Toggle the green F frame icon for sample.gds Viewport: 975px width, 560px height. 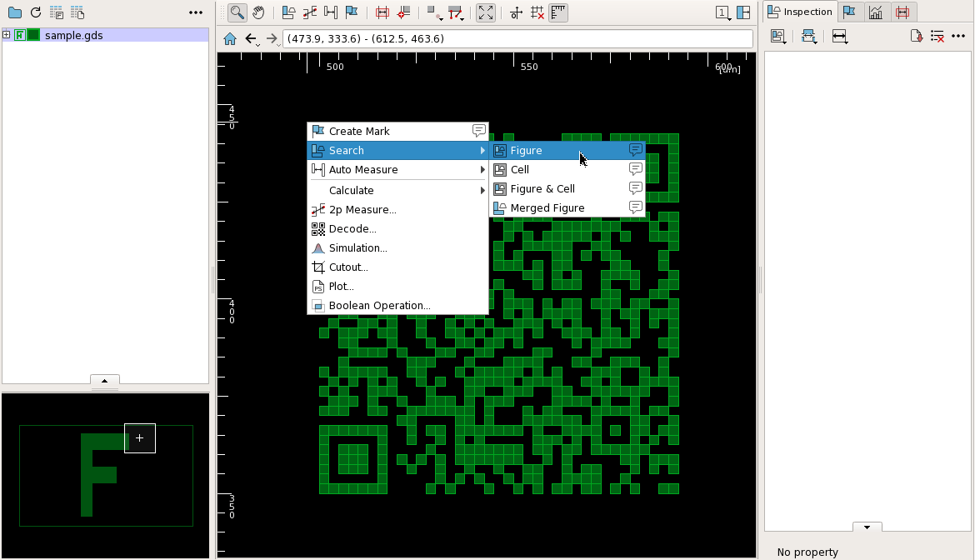(20, 35)
